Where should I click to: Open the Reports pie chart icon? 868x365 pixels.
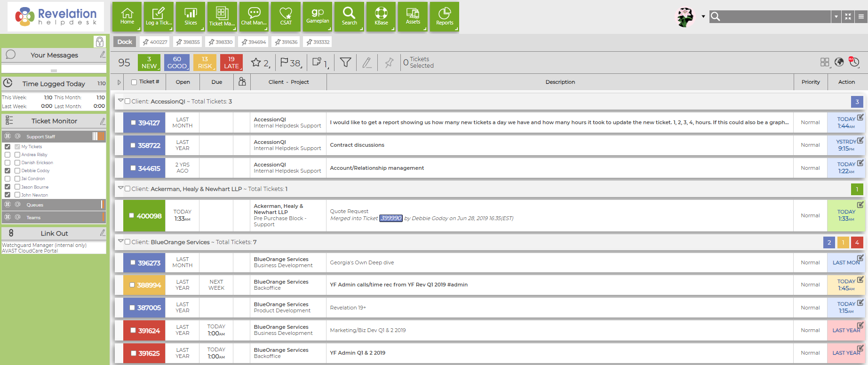pos(444,16)
